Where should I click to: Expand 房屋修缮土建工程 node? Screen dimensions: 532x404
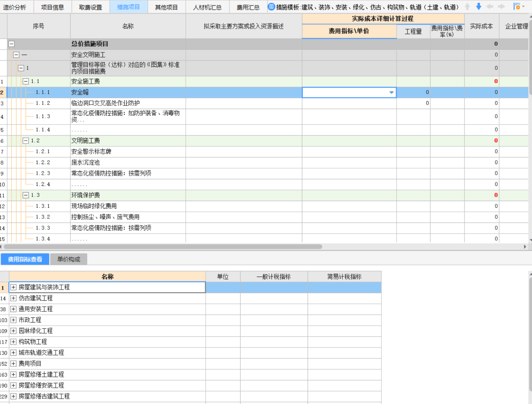coord(13,374)
